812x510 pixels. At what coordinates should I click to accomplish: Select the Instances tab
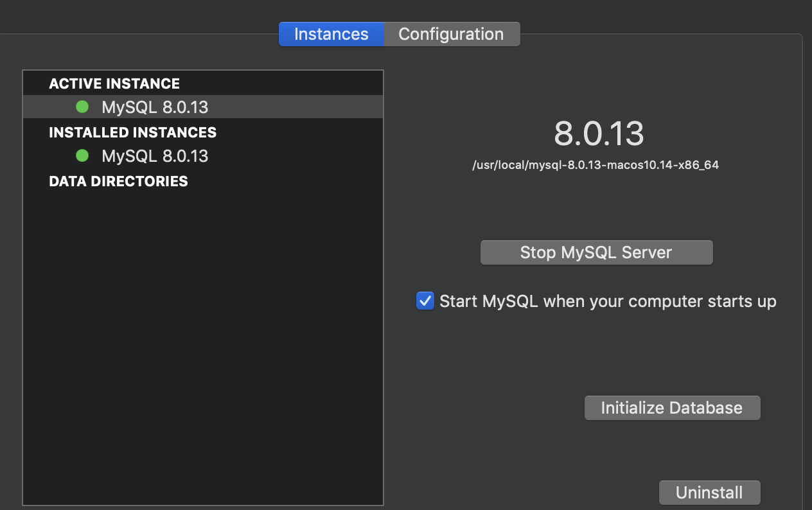[x=331, y=34]
